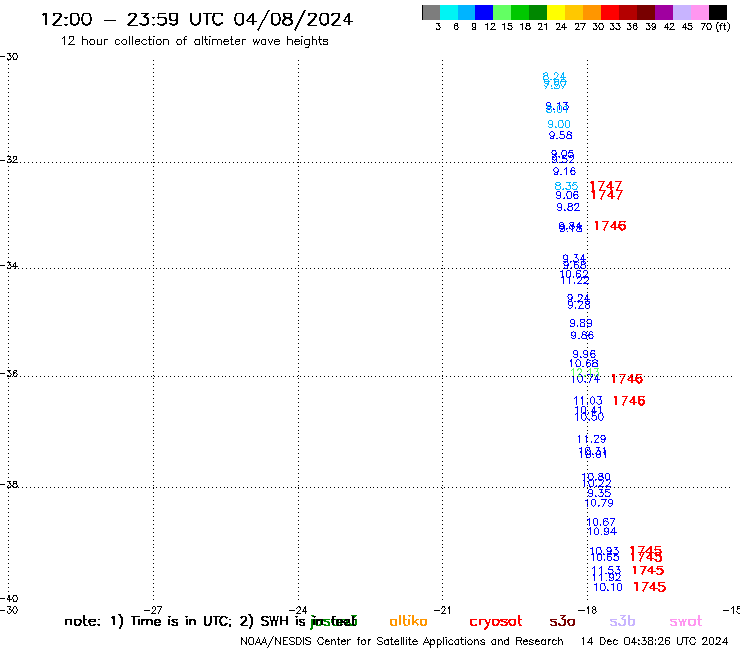The width and height of the screenshot is (740, 650).
Task: Click the red '1745' time beside 10.10
Action: point(650,587)
